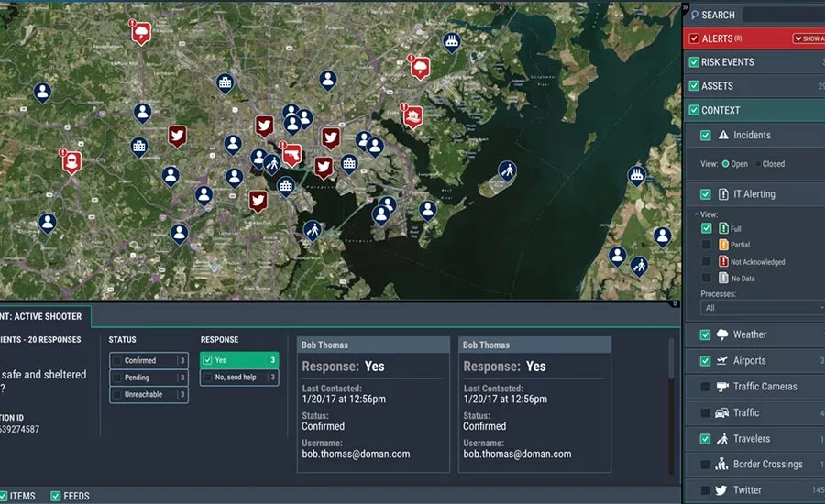Collapse the IT Alerting View section arrow
This screenshot has width=825, height=504.
[696, 212]
